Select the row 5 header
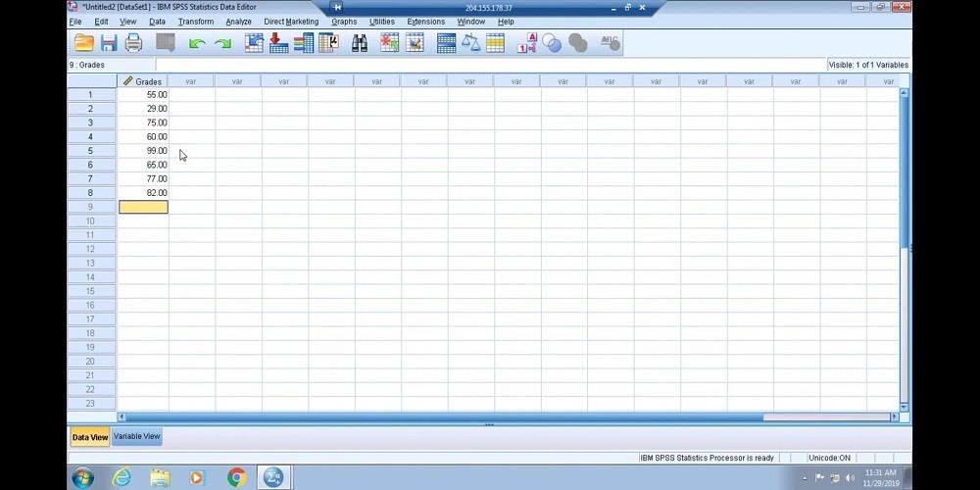This screenshot has width=980, height=490. (91, 151)
